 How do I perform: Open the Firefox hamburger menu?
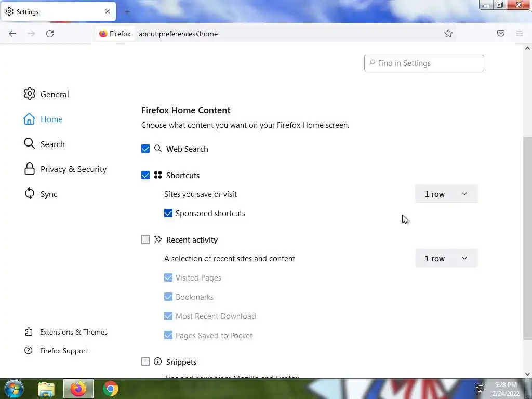point(519,33)
